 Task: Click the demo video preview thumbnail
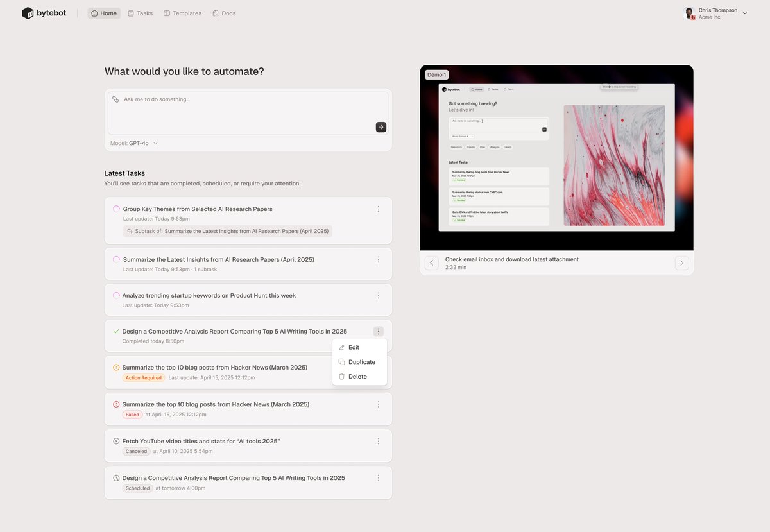[x=556, y=158]
